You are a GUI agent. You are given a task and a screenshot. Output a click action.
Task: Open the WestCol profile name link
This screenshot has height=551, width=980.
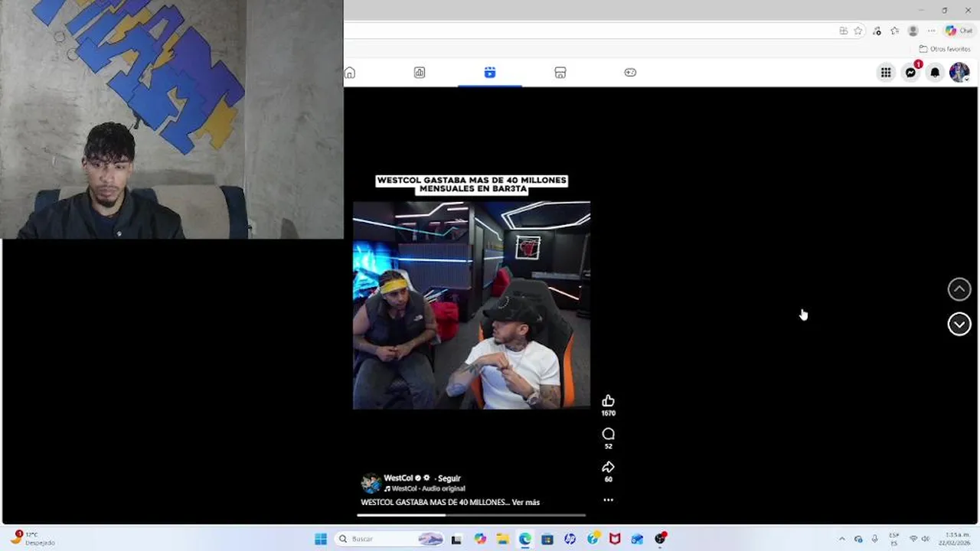click(398, 478)
